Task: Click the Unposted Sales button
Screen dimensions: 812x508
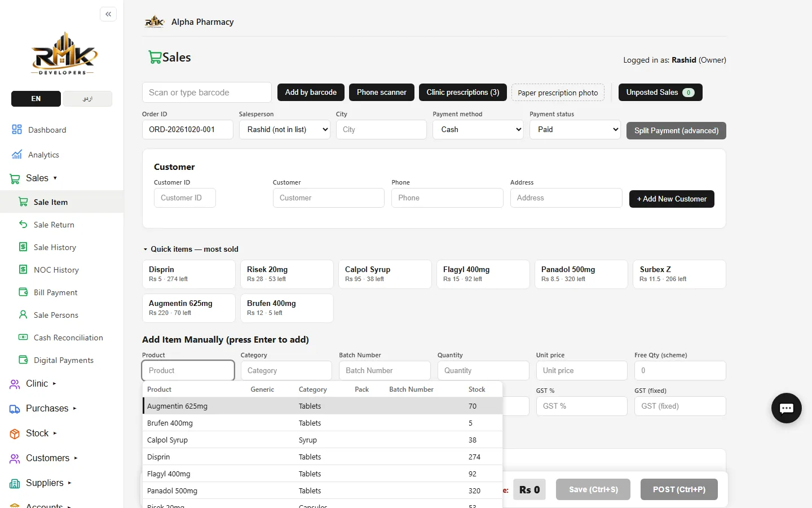Action: point(660,93)
